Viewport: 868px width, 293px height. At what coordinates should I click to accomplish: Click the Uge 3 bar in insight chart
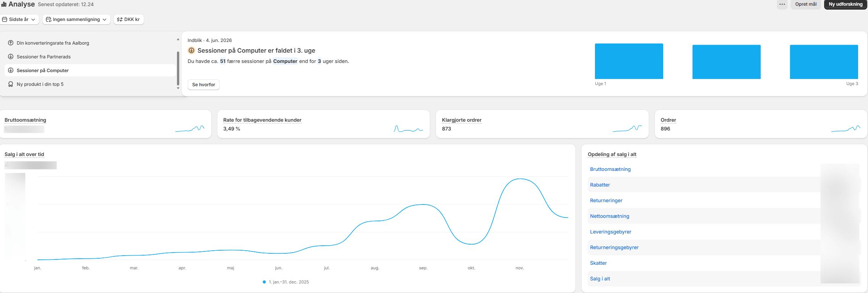coord(824,62)
